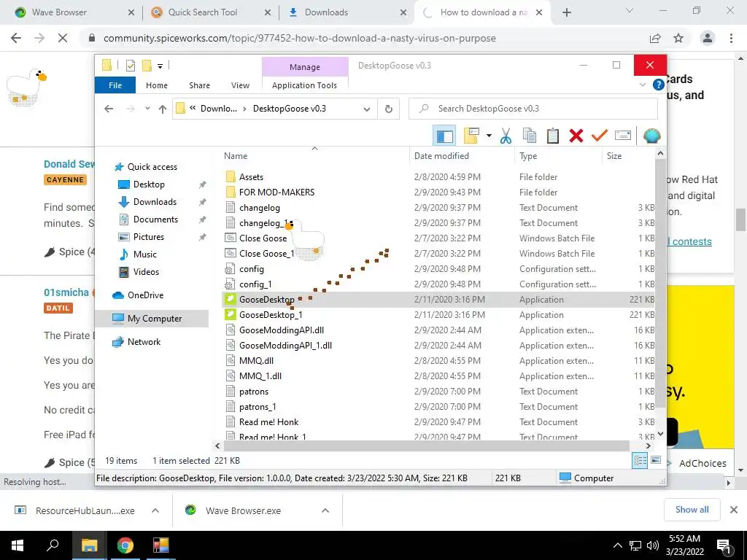Image resolution: width=747 pixels, height=560 pixels.
Task: Click the Refresh button beside address bar
Action: (389, 109)
